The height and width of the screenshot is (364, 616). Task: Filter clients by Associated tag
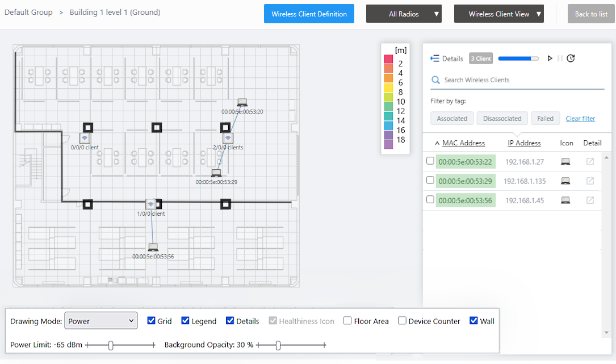452,119
